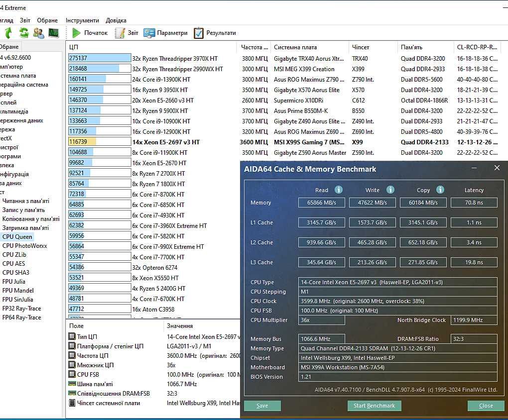This screenshot has height=420, width=508.
Task: Open the Звіт menu in menu bar
Action: pos(25,20)
